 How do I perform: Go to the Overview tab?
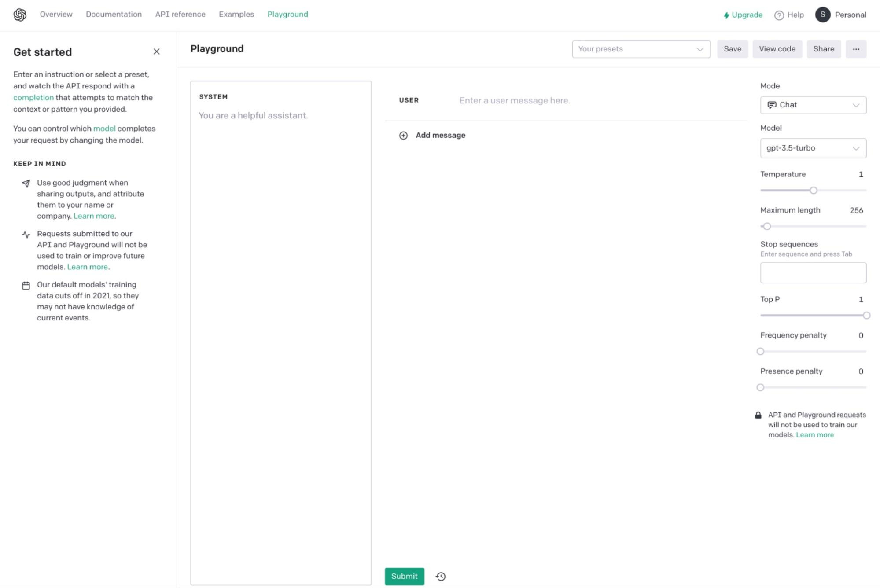[56, 14]
